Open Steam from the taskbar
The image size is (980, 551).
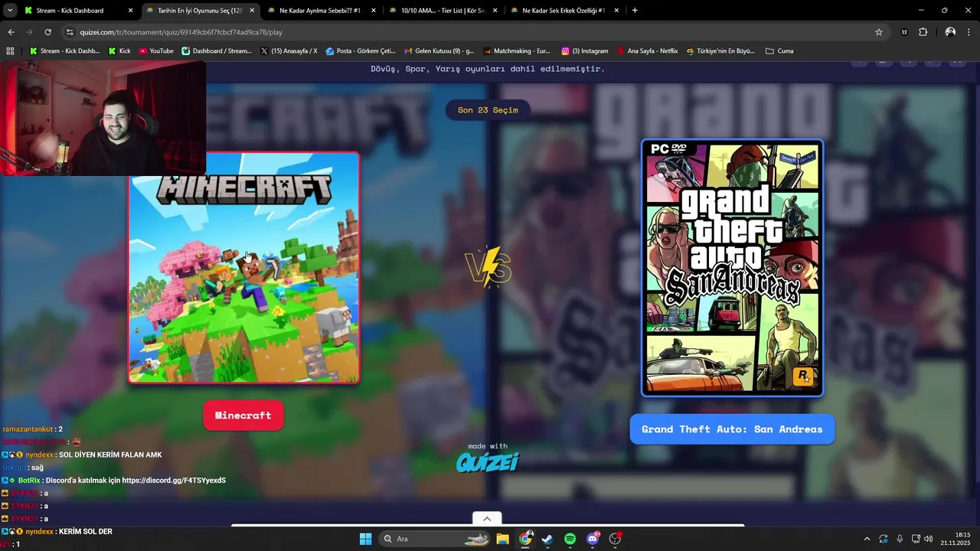(x=547, y=539)
